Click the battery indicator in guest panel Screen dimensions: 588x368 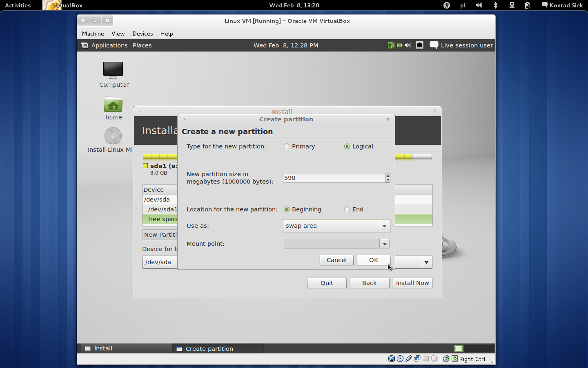click(x=400, y=45)
